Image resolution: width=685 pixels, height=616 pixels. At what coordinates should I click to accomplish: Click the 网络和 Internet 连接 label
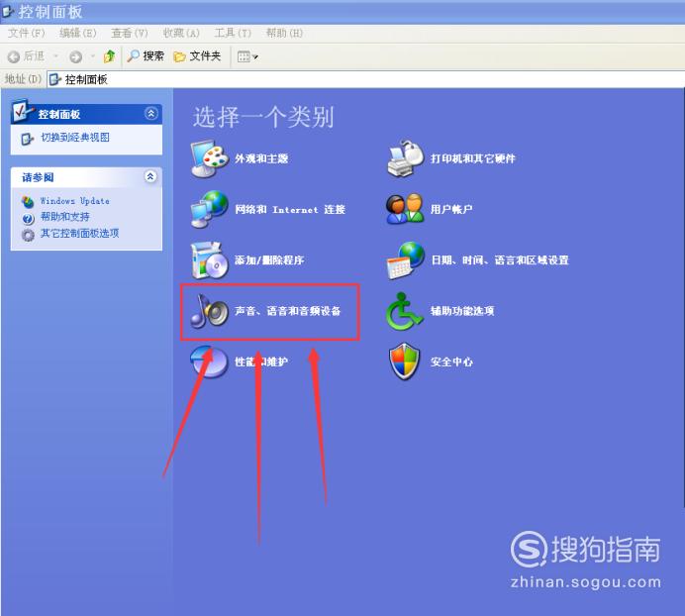pos(290,209)
